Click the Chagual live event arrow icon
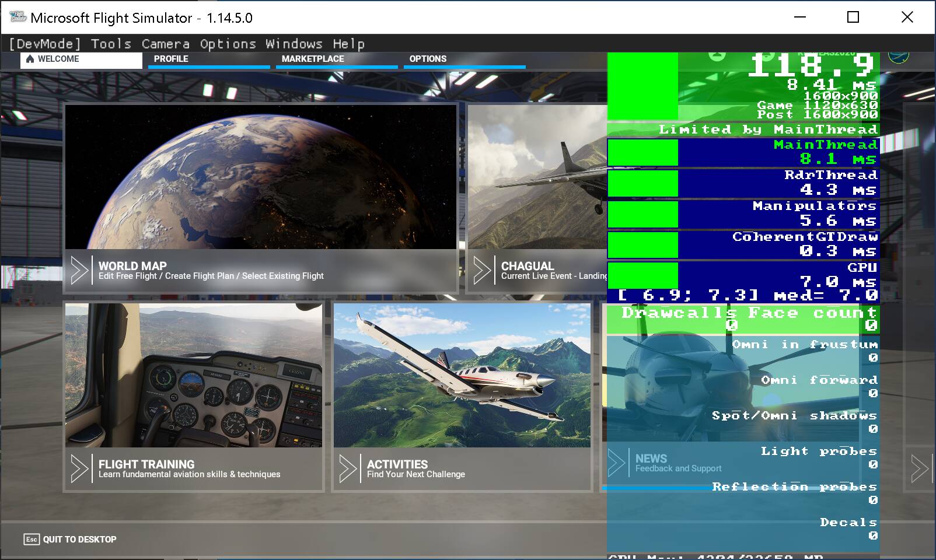This screenshot has width=936, height=560. pos(481,270)
